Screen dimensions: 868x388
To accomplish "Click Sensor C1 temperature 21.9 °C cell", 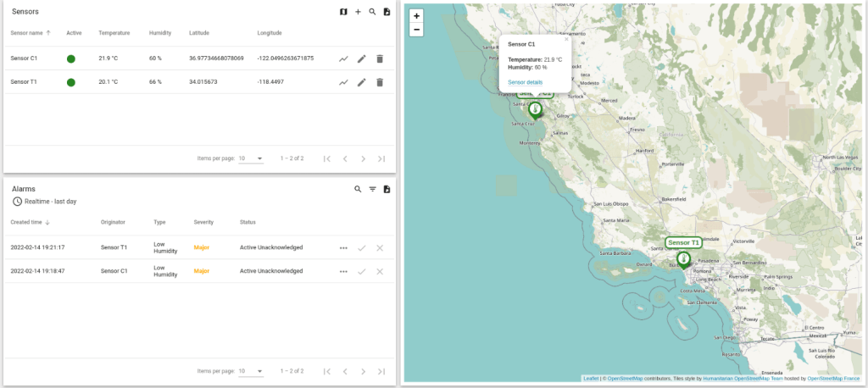I will (x=108, y=58).
